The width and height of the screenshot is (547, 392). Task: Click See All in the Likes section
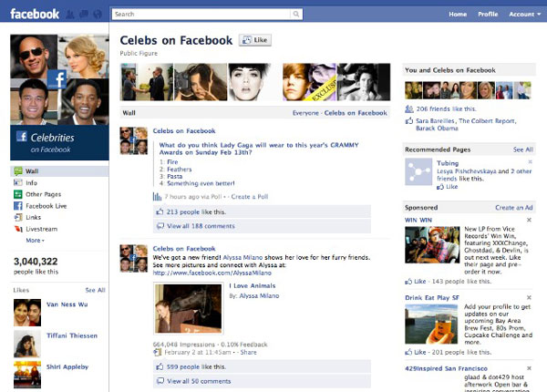point(95,290)
